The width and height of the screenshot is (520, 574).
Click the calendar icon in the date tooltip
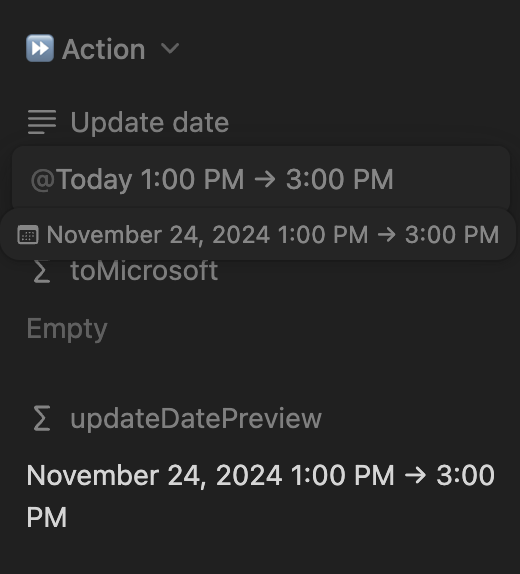28,234
